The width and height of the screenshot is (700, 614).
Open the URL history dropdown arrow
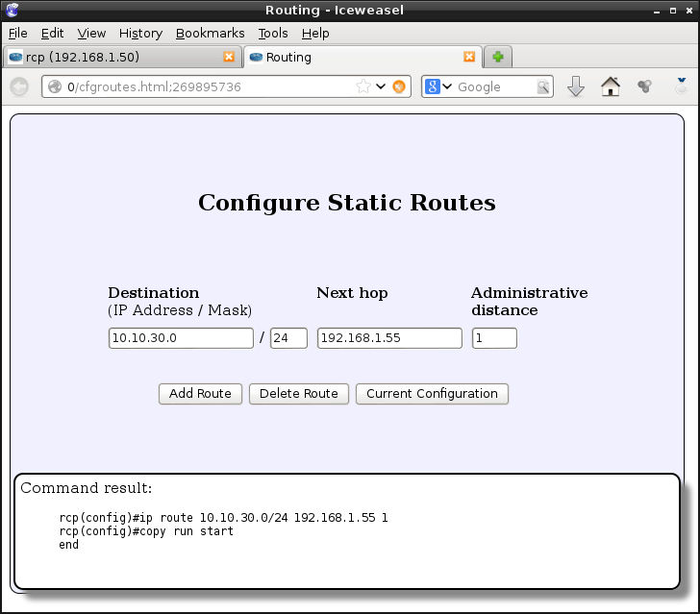pos(381,86)
